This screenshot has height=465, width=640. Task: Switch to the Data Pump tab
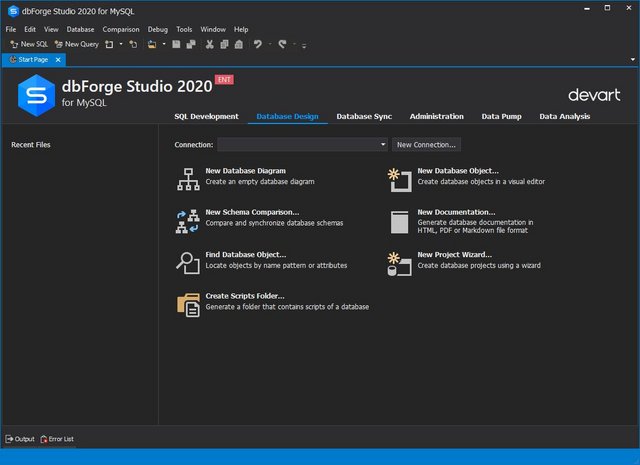[x=501, y=116]
